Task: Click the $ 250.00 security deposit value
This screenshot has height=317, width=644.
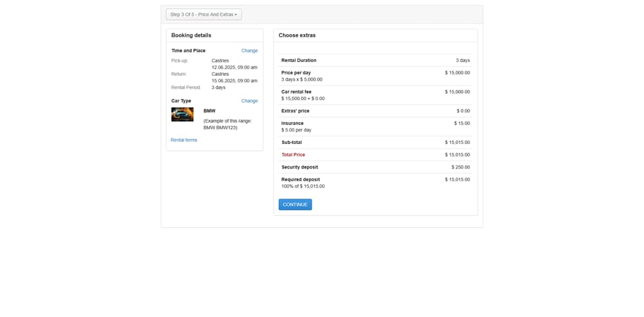Action: coord(460,167)
